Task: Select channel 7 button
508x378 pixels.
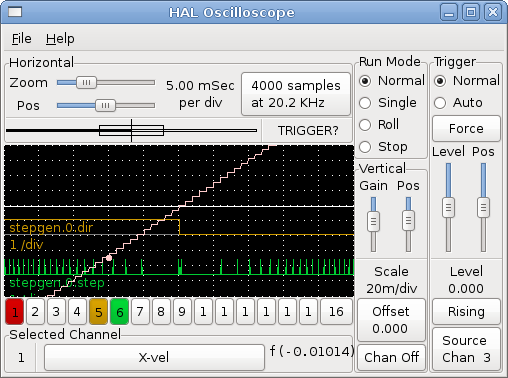Action: [140, 312]
